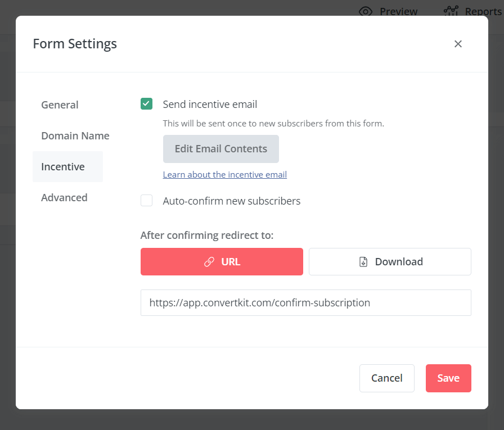Open the Advanced settings tab
This screenshot has width=504, height=430.
coord(64,197)
